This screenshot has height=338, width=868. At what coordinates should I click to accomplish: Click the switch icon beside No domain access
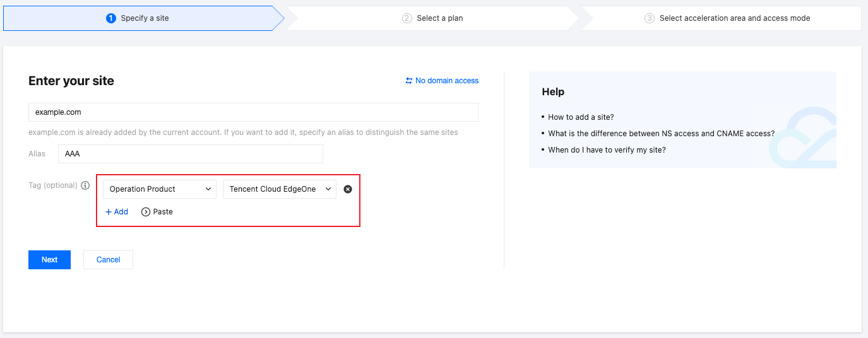pyautogui.click(x=409, y=81)
